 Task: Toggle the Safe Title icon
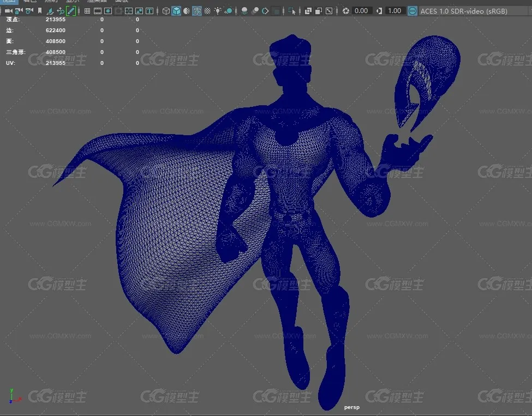coord(150,11)
